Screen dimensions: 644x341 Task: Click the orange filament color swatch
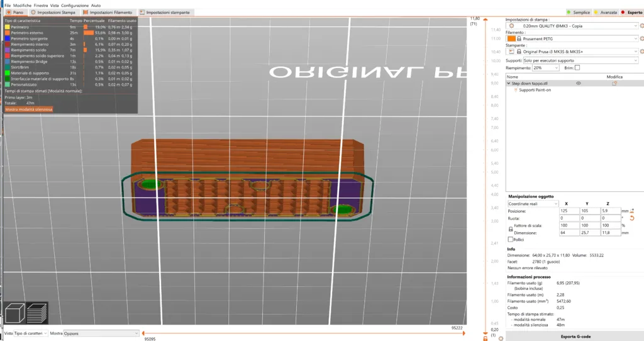click(511, 38)
